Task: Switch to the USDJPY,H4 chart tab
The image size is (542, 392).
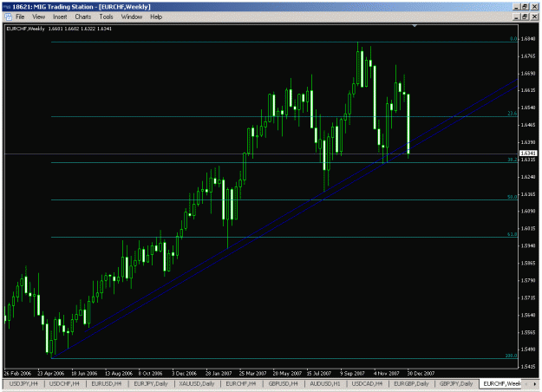Action: [23, 383]
